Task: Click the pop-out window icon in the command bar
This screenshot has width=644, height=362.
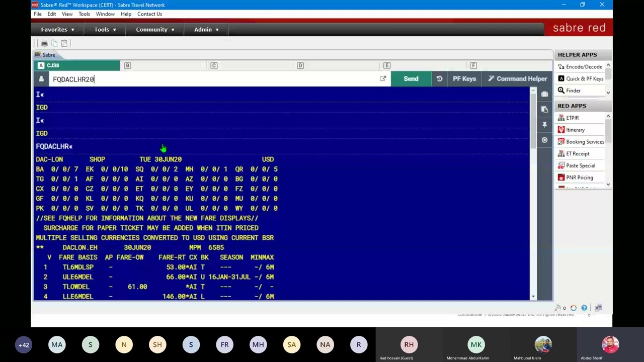Action: pyautogui.click(x=383, y=78)
